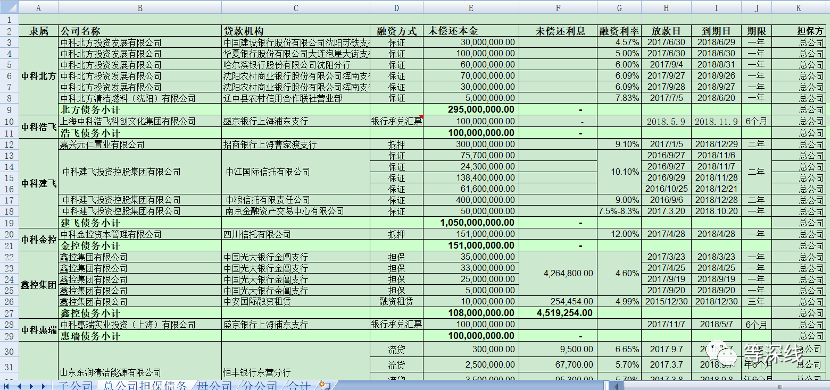Click the date cell 2018.5.9 in row 10
830x390 pixels.
(666, 121)
